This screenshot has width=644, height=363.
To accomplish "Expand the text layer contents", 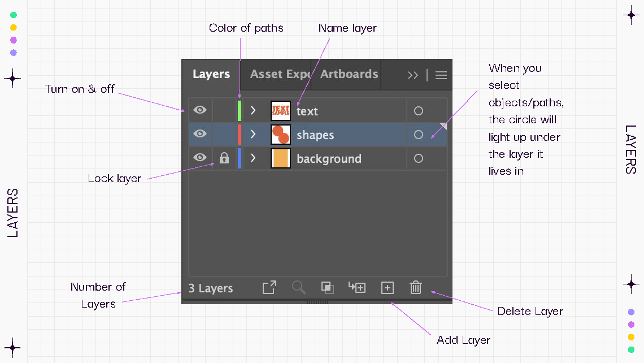I will pos(253,110).
